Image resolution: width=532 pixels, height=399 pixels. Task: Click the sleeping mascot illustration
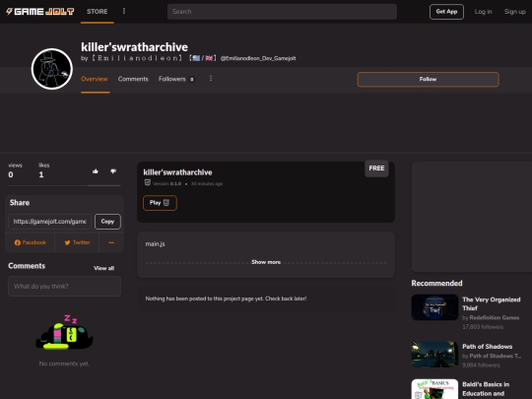[64, 333]
